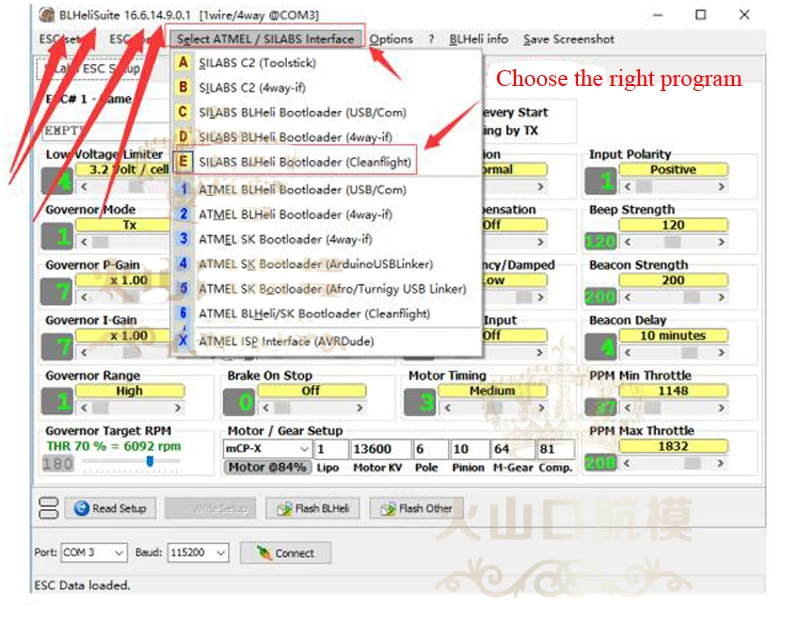
Task: Click the PPM Min Throttle right arrow
Action: pyautogui.click(x=721, y=408)
